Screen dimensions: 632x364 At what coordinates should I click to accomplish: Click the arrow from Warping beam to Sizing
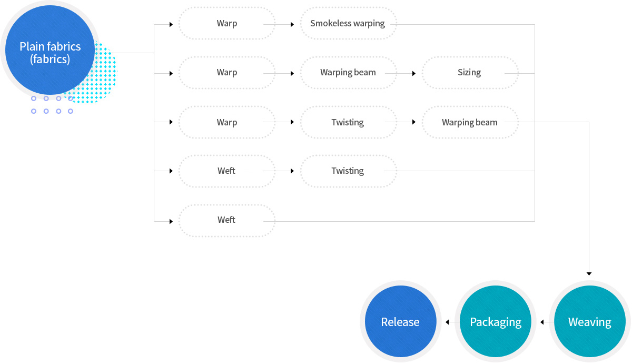pos(413,73)
